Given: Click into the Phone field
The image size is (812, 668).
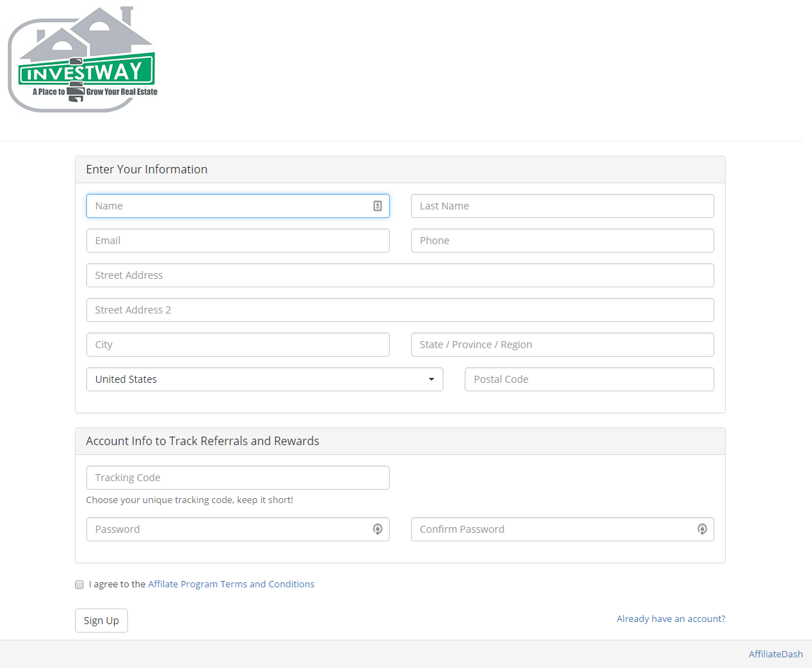Looking at the screenshot, I should 562,241.
